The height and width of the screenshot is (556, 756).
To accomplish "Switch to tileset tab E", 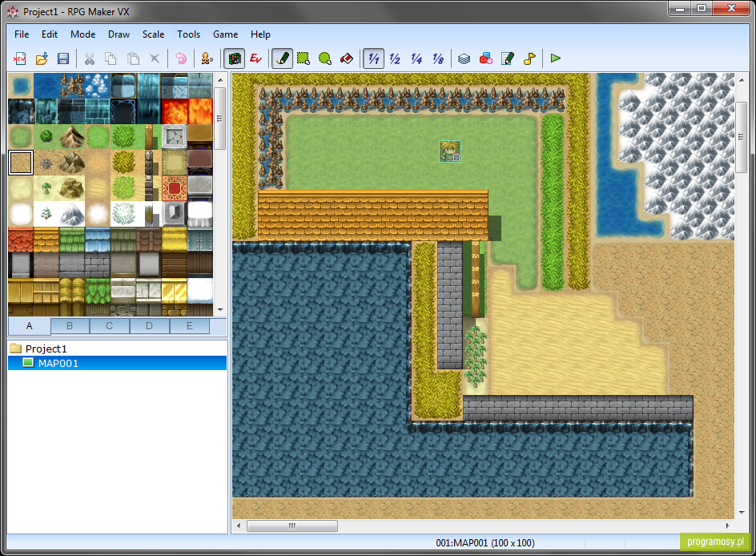I will (190, 326).
